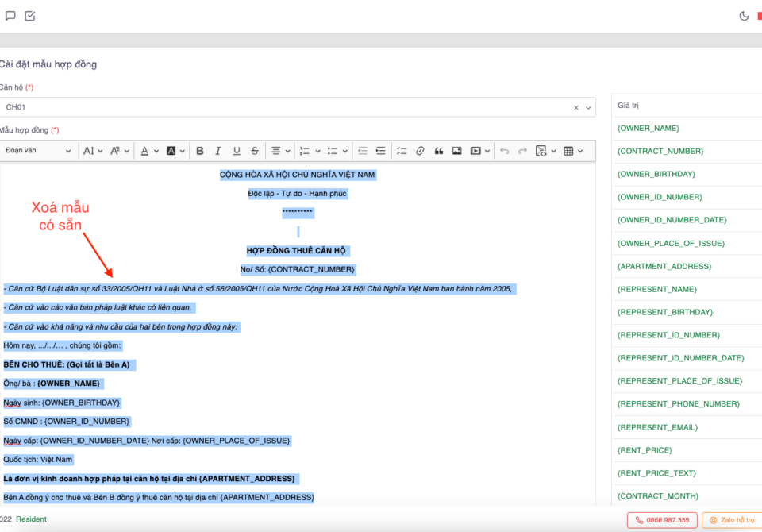Insert a link using the link icon
Screen dimensions: 762x532
coord(420,151)
